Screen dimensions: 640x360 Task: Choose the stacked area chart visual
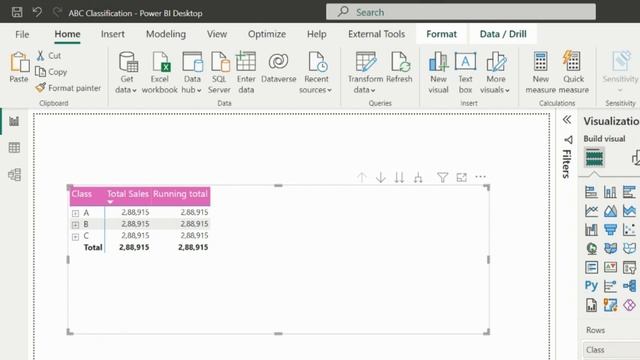pos(629,211)
